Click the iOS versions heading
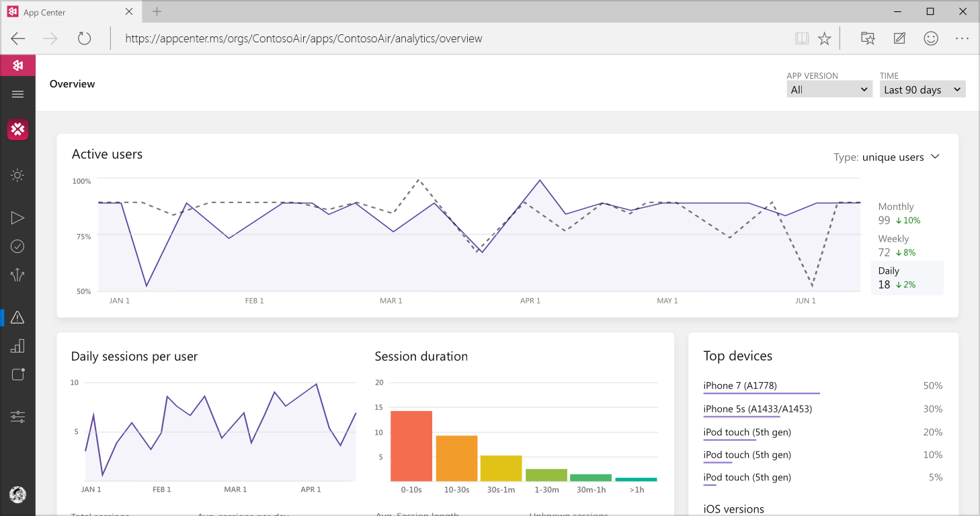 tap(734, 509)
